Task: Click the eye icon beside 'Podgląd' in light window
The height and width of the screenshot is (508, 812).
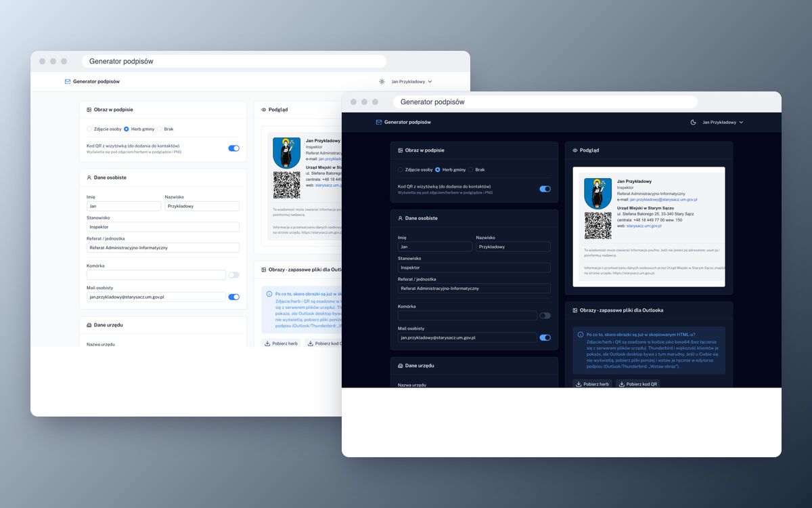Action: click(x=263, y=110)
